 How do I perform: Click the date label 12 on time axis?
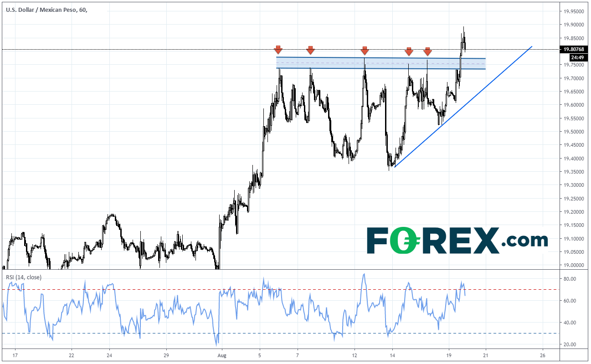click(354, 355)
